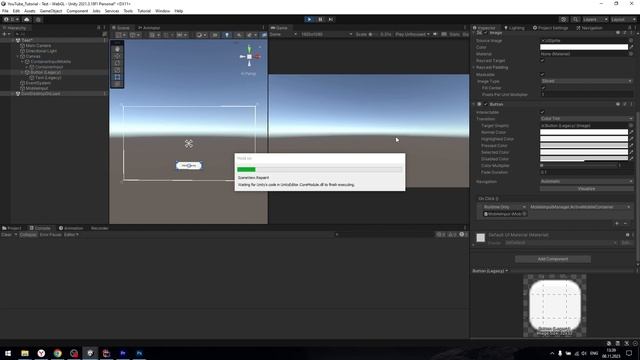Click the Source Image object picker circle
The height and width of the screenshot is (360, 640).
631,40
